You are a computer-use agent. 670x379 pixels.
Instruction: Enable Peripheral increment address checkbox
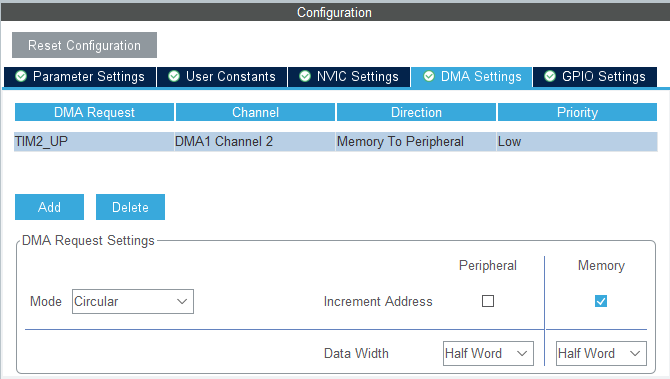488,301
